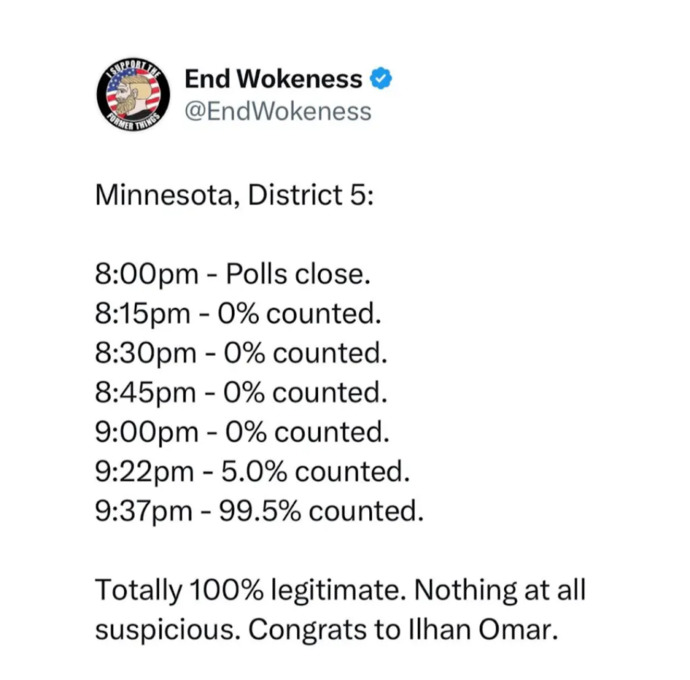Select the 'Minnesota, District 5:' heading line
Image resolution: width=690 pixels, height=680 pixels.
click(234, 195)
